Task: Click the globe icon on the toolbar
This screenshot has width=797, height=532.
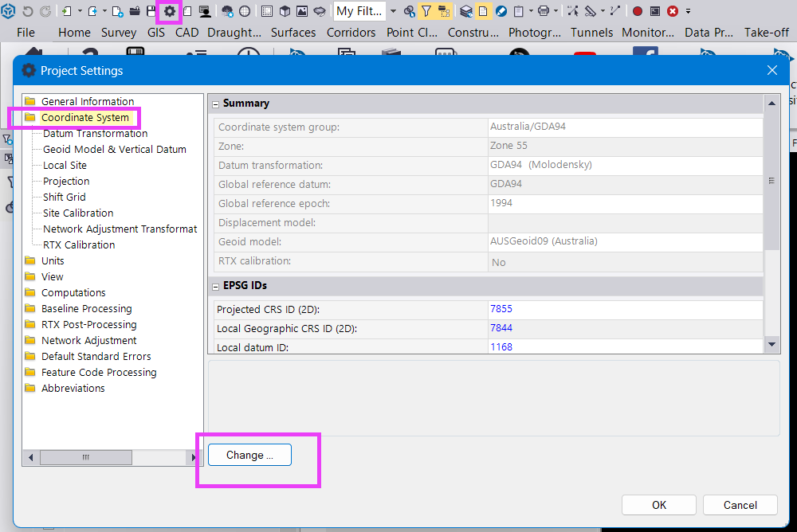Action: [x=244, y=11]
